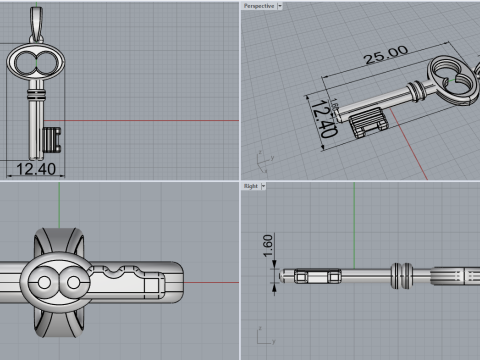Screen dimensions: 480x360
Task: Click the key collar rings in Right viewport
Action: (402, 276)
